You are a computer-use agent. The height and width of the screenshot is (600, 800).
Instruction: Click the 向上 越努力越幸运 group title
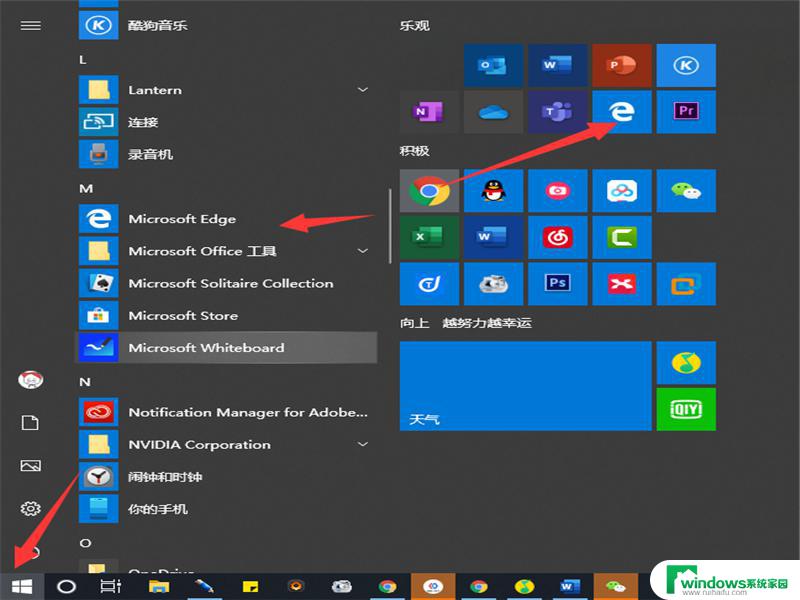click(465, 323)
